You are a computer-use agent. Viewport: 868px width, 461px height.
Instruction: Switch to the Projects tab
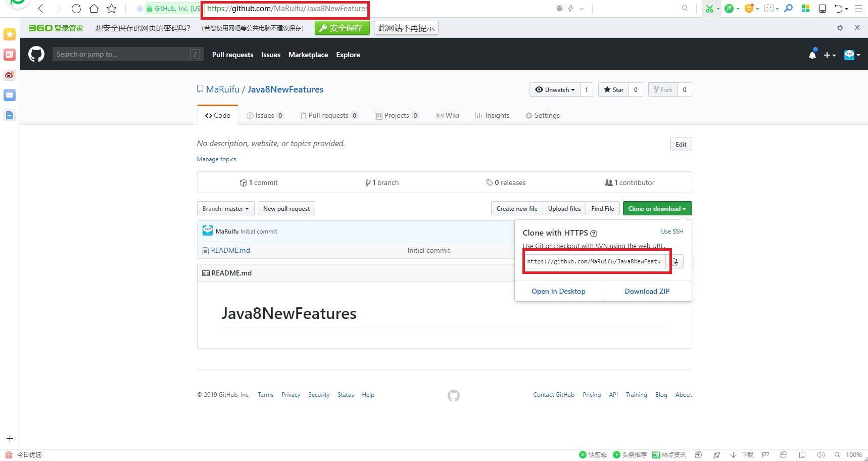pyautogui.click(x=397, y=115)
